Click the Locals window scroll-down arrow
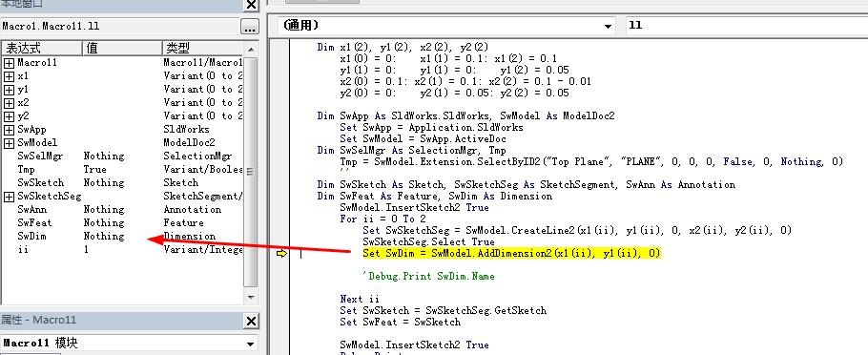Screen dimensions: 868x355 pos(251,297)
